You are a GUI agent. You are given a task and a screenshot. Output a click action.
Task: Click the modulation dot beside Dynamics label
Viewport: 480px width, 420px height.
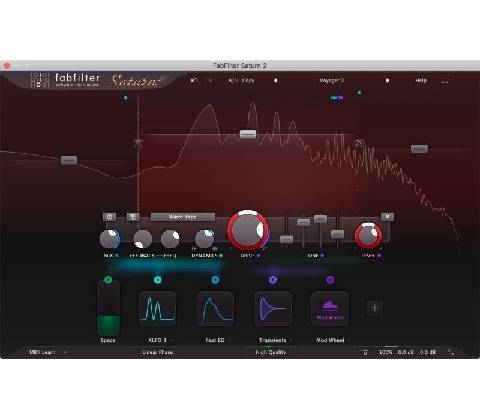tap(221, 256)
